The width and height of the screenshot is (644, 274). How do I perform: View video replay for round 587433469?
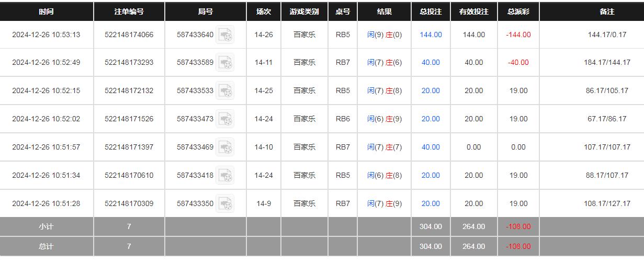pos(225,147)
